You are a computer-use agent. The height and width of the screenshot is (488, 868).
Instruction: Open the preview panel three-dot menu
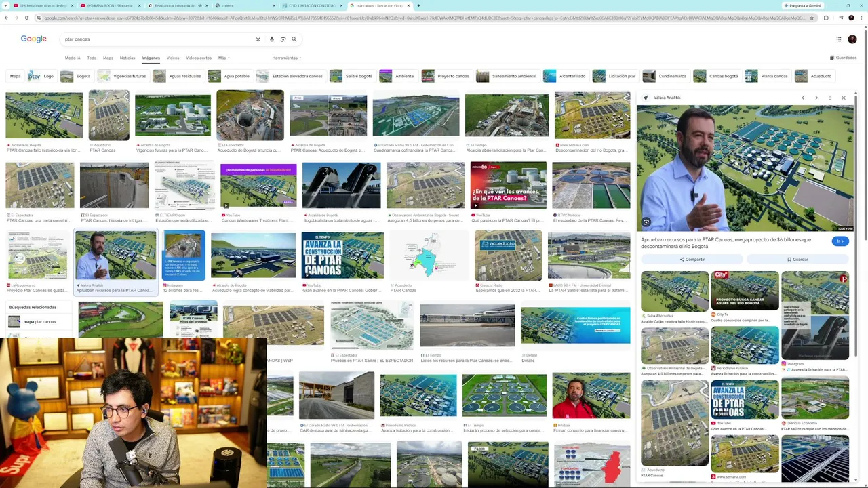click(830, 98)
